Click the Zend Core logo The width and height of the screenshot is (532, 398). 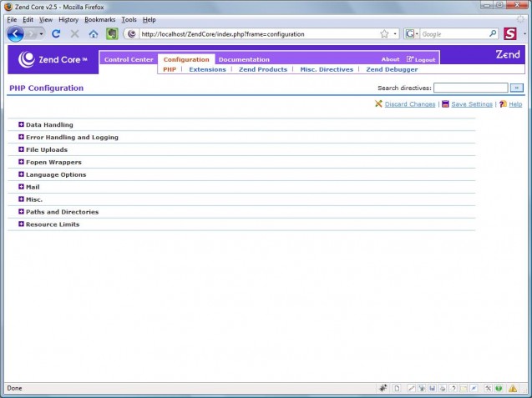[53, 60]
